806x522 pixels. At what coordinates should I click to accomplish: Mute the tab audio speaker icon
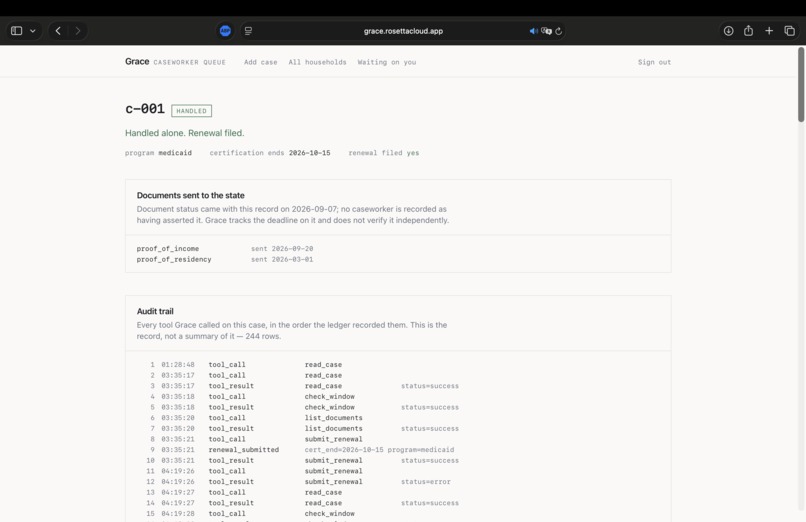click(534, 31)
